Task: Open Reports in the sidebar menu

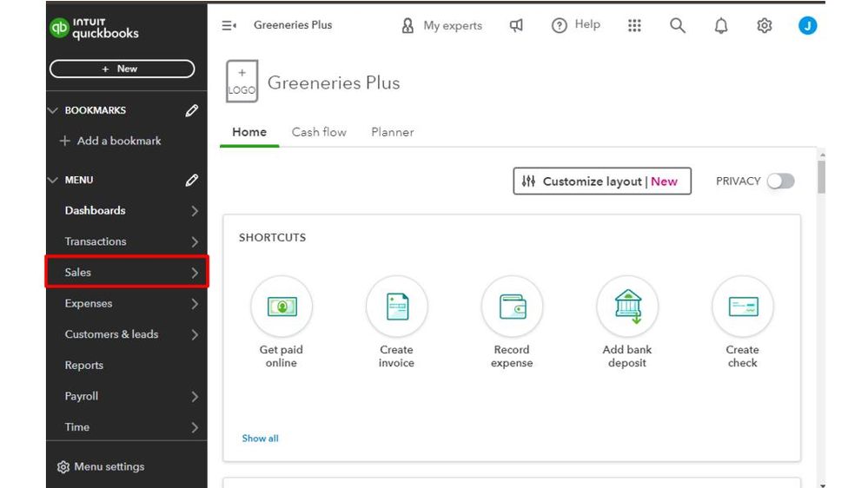Action: click(84, 366)
